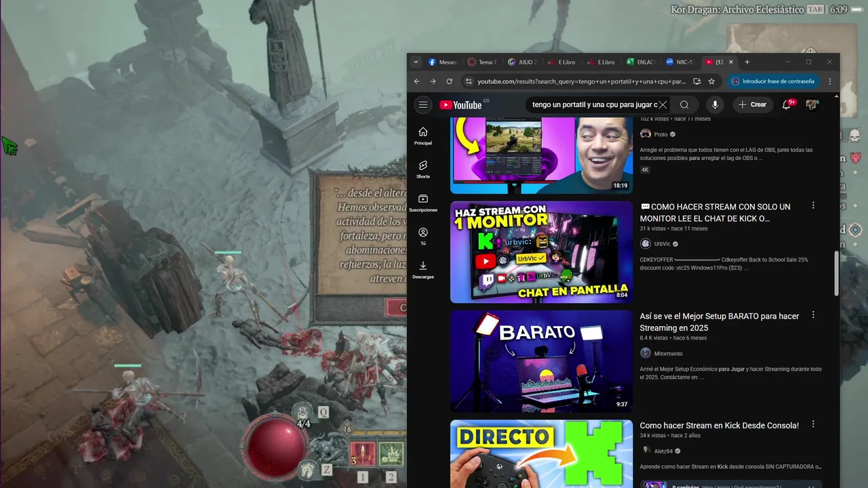Open Suscripciones in the YouTube sidebar
Viewport: 868px width, 488px height.
[x=423, y=203]
